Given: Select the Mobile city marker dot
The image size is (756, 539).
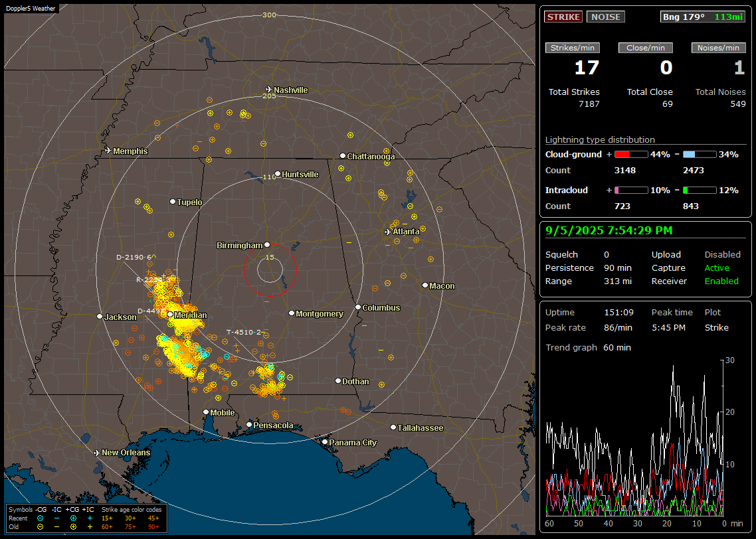Looking at the screenshot, I should tap(206, 412).
